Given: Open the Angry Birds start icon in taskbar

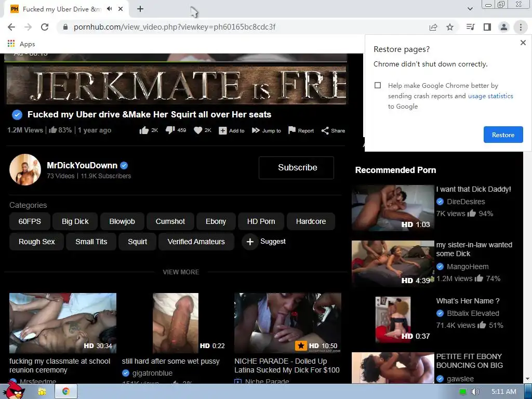Looking at the screenshot, I should pos(15,391).
